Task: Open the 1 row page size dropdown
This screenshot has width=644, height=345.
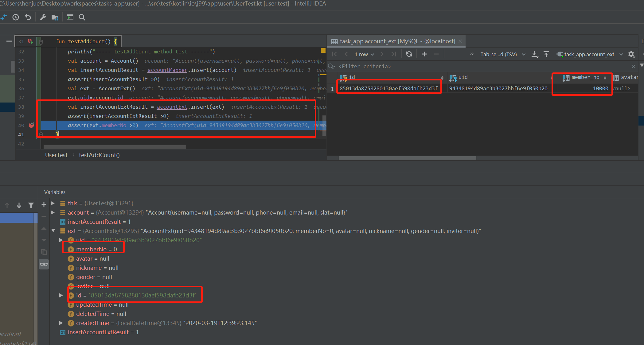Action: [x=364, y=54]
